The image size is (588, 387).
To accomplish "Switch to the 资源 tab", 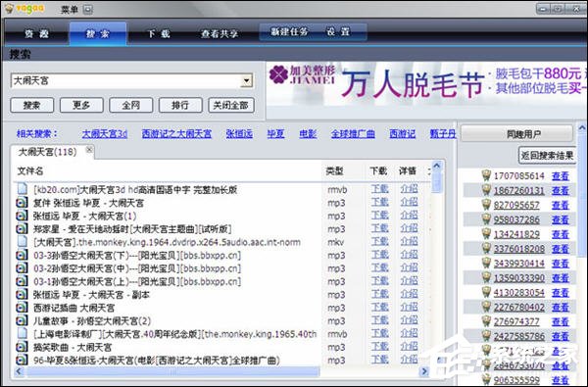I will (37, 33).
